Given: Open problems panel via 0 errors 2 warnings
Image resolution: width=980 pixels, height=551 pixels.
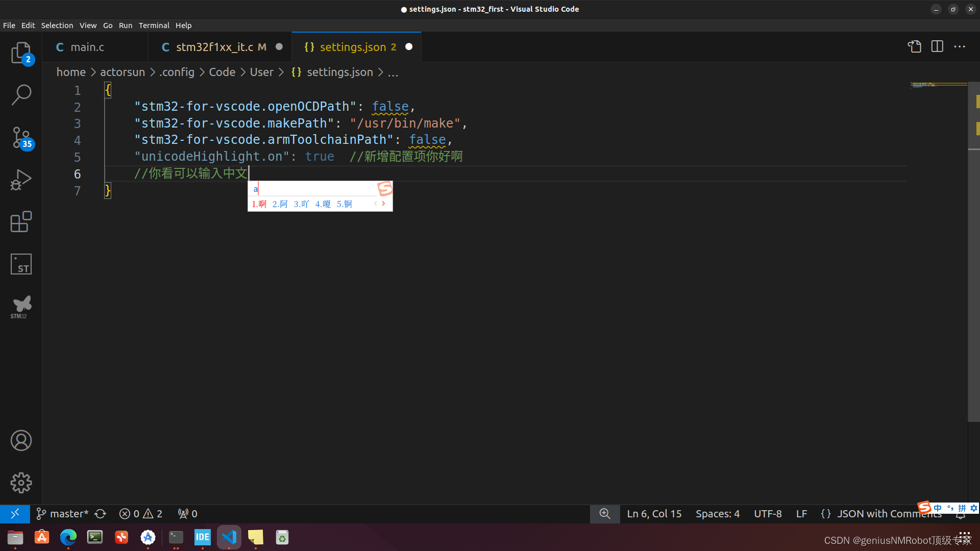Looking at the screenshot, I should (x=140, y=513).
